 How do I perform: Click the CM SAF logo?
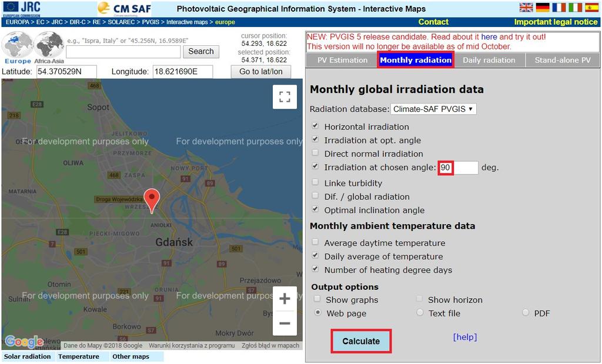click(124, 9)
